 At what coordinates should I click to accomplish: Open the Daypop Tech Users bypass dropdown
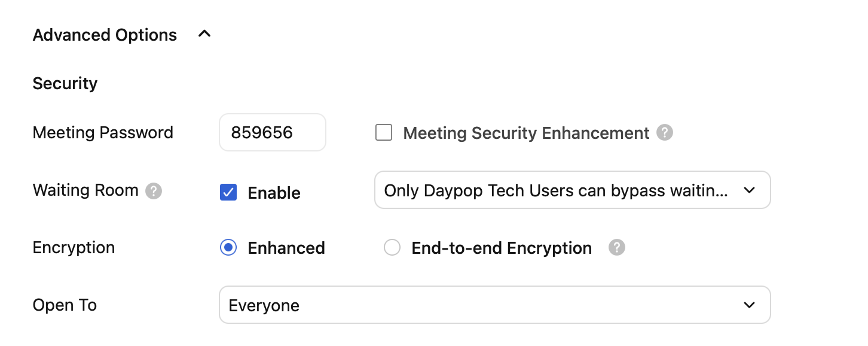556,190
